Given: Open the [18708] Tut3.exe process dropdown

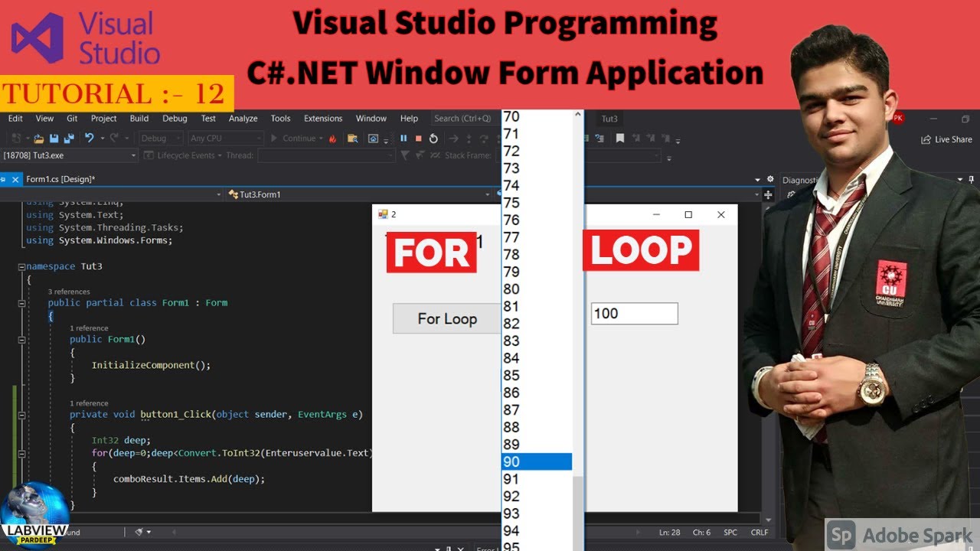Looking at the screenshot, I should (70, 155).
